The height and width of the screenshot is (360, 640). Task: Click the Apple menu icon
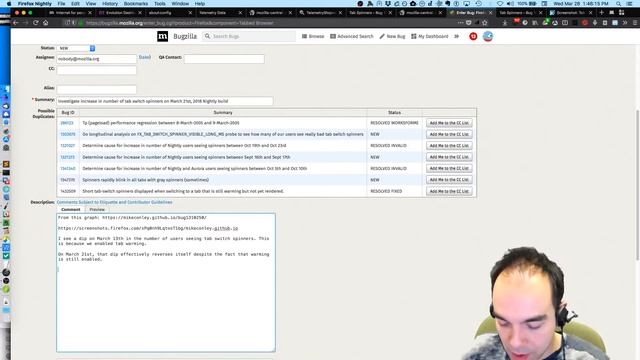9,3
